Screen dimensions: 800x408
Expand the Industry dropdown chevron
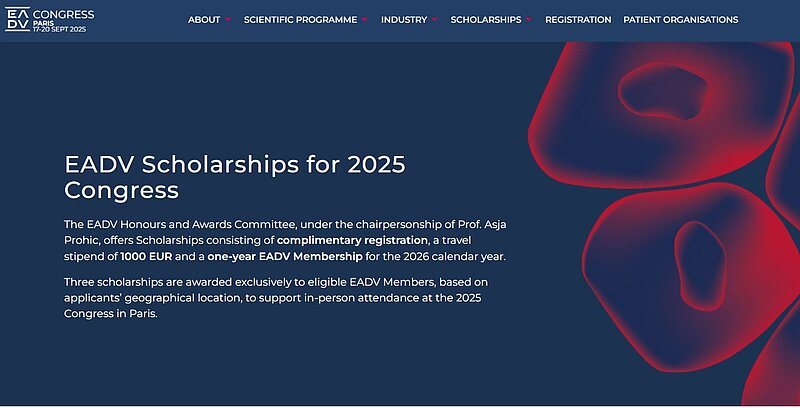[435, 20]
